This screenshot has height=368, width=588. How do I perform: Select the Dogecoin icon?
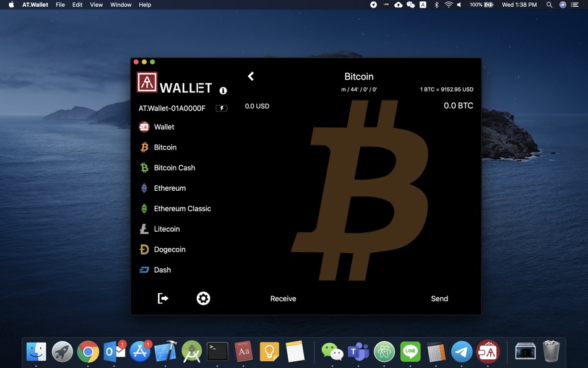[x=144, y=249]
